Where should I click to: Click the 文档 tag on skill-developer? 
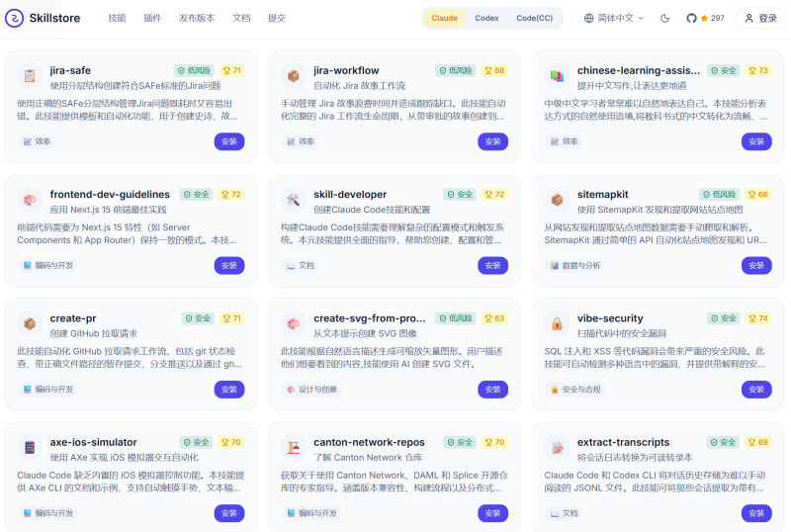[x=301, y=265]
